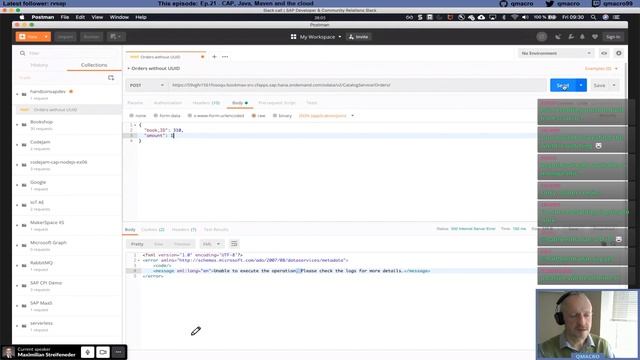Open the No Environment dropdown

click(x=556, y=53)
